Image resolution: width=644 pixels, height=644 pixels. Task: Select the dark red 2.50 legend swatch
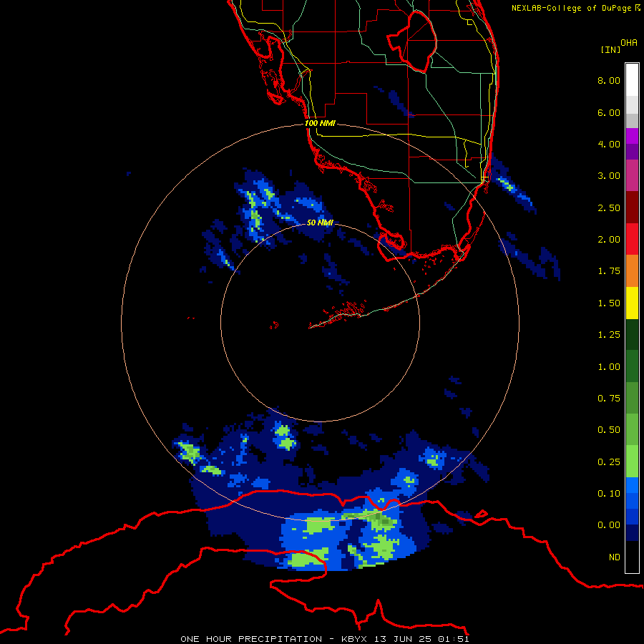pyautogui.click(x=632, y=208)
